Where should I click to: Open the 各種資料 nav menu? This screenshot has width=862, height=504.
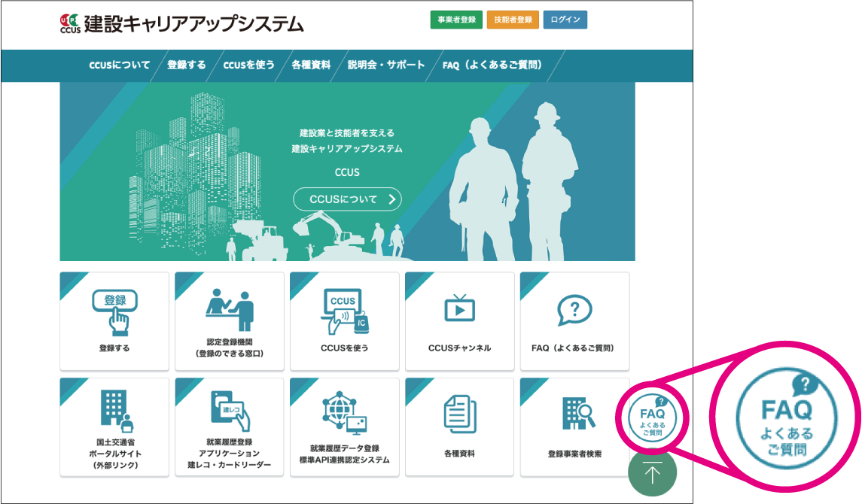click(311, 65)
